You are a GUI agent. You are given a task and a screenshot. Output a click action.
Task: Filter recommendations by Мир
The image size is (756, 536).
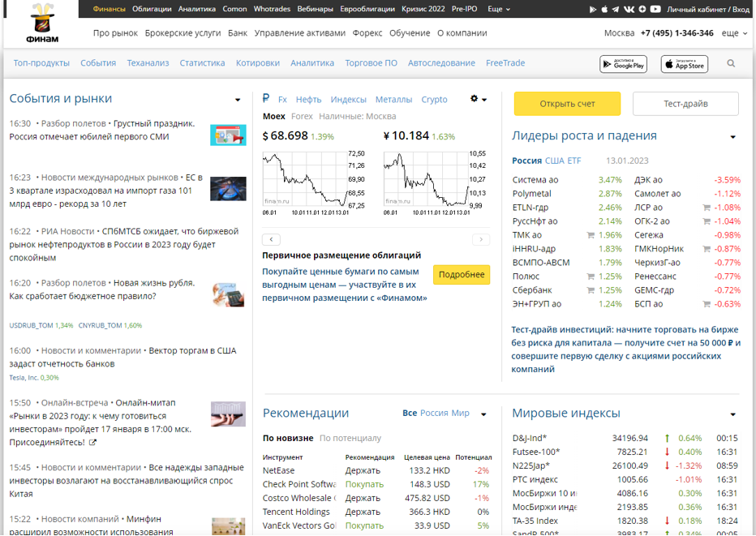pyautogui.click(x=461, y=413)
